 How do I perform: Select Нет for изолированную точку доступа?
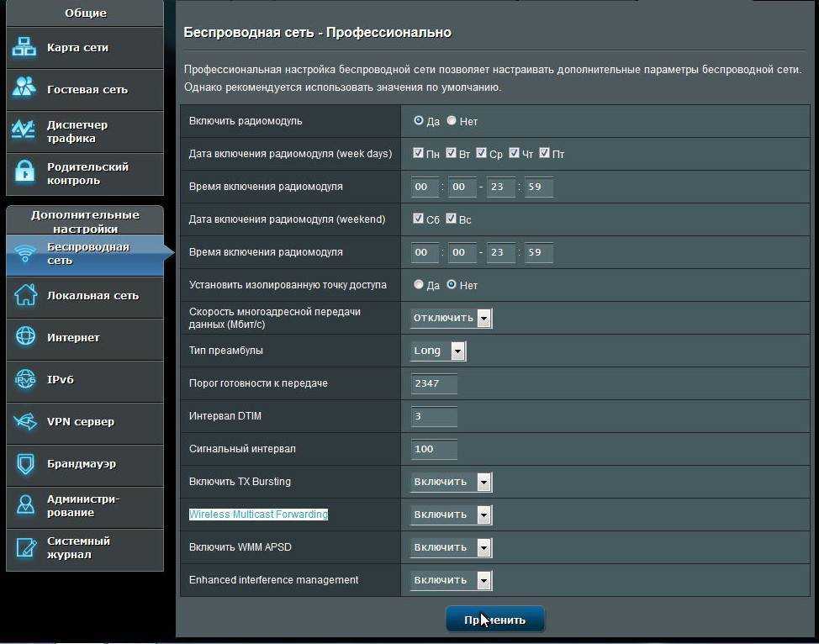[x=452, y=285]
